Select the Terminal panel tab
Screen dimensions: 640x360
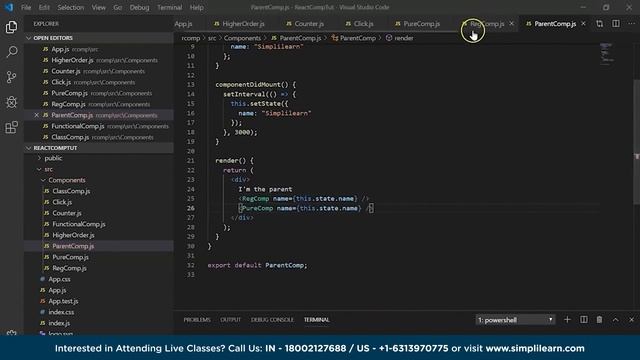316,320
